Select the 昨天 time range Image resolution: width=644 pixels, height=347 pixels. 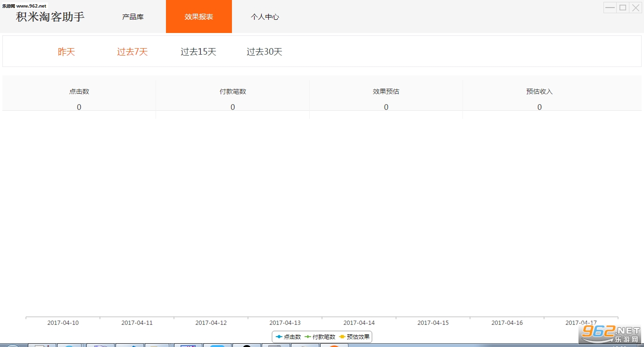[66, 52]
